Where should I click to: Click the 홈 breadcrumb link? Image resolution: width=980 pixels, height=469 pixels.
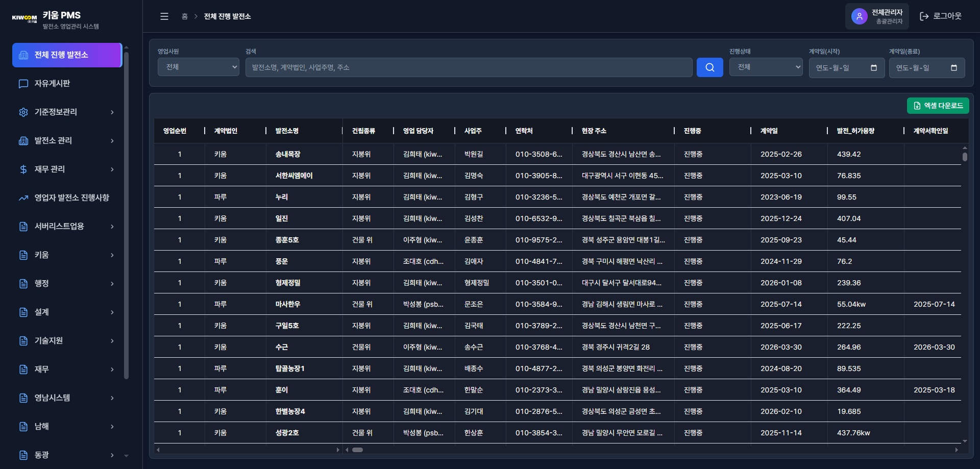(185, 16)
